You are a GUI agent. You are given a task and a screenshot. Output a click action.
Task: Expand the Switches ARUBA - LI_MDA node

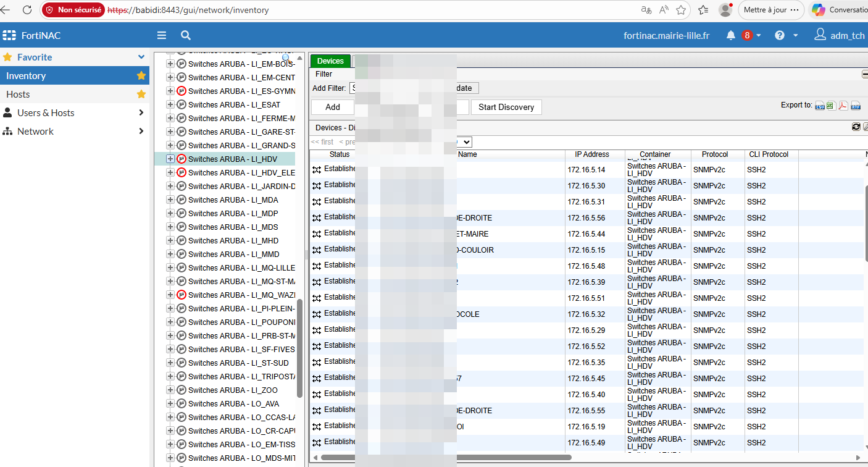[x=170, y=200]
